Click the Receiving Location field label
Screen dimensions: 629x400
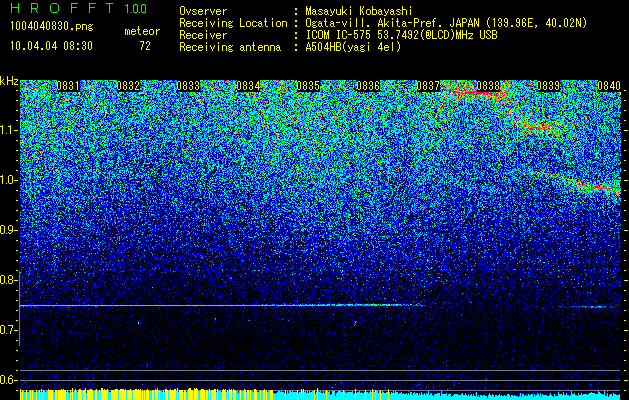tap(233, 23)
